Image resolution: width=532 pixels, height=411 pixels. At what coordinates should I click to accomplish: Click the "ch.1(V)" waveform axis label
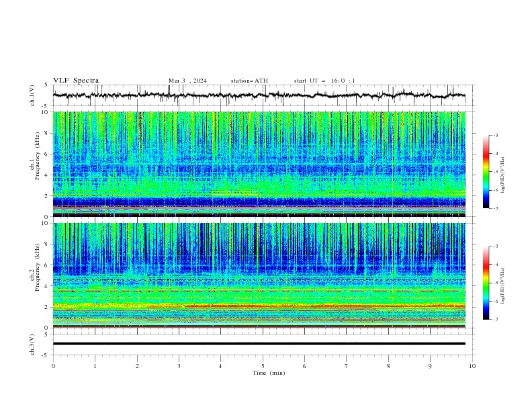(x=32, y=95)
